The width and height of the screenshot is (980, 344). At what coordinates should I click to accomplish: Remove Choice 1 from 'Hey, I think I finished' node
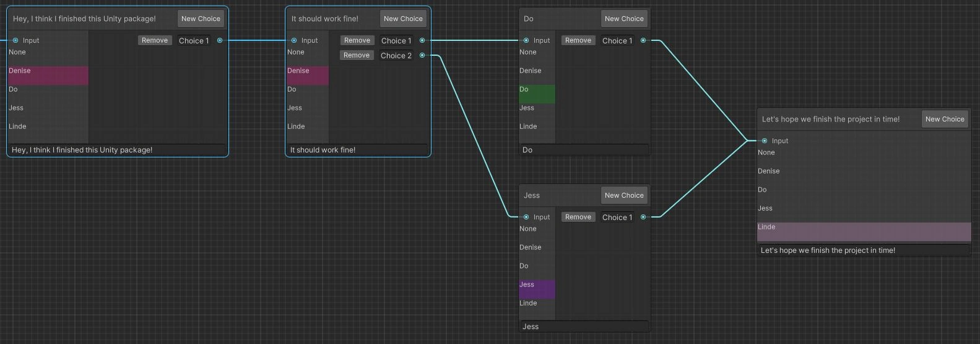tap(155, 40)
